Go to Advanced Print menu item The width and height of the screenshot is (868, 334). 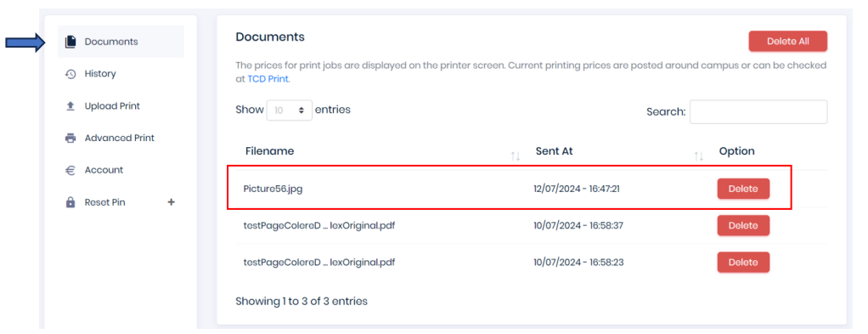coord(121,138)
